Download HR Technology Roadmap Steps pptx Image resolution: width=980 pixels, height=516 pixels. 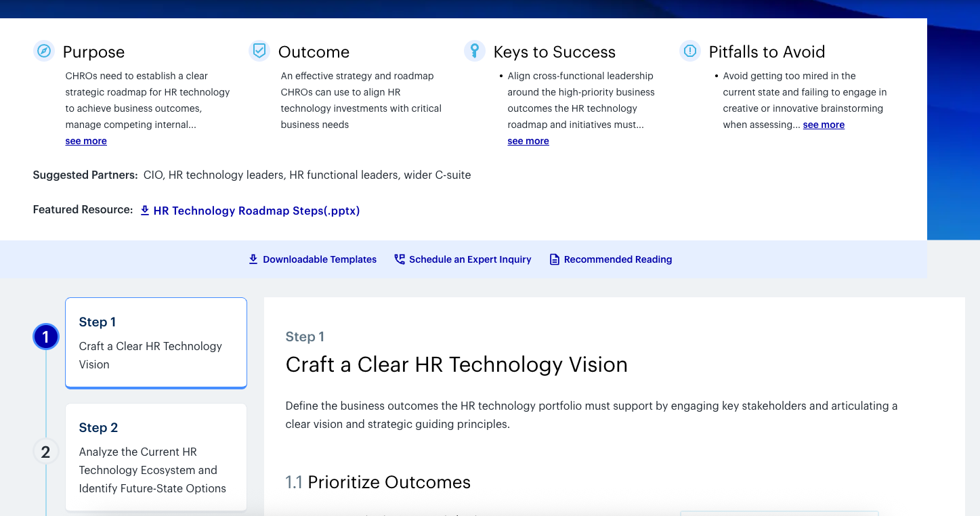(x=256, y=211)
